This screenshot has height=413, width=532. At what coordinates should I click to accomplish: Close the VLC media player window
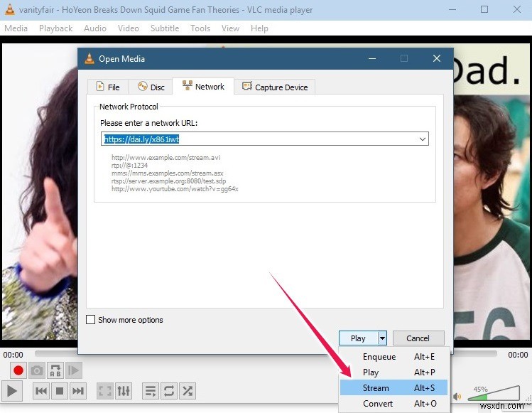[x=517, y=9]
